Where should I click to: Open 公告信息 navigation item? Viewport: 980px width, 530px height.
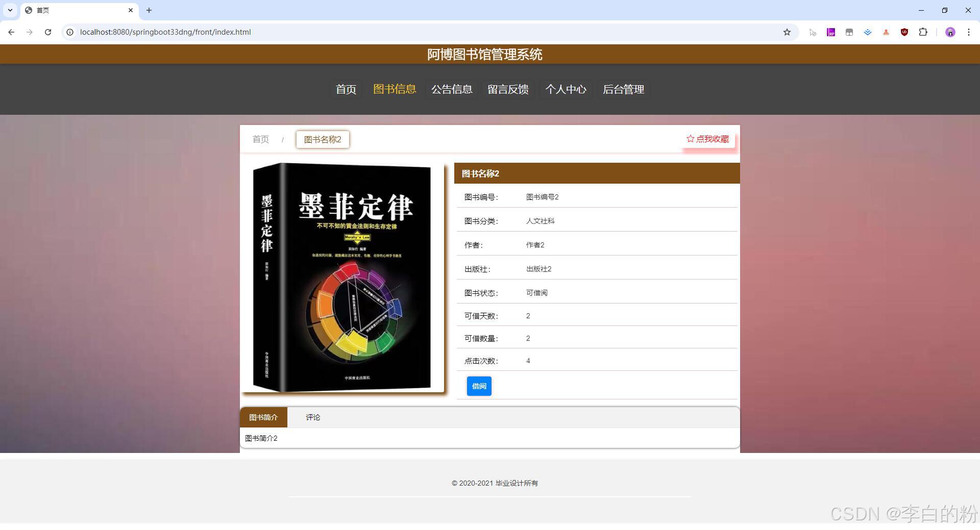click(x=452, y=89)
